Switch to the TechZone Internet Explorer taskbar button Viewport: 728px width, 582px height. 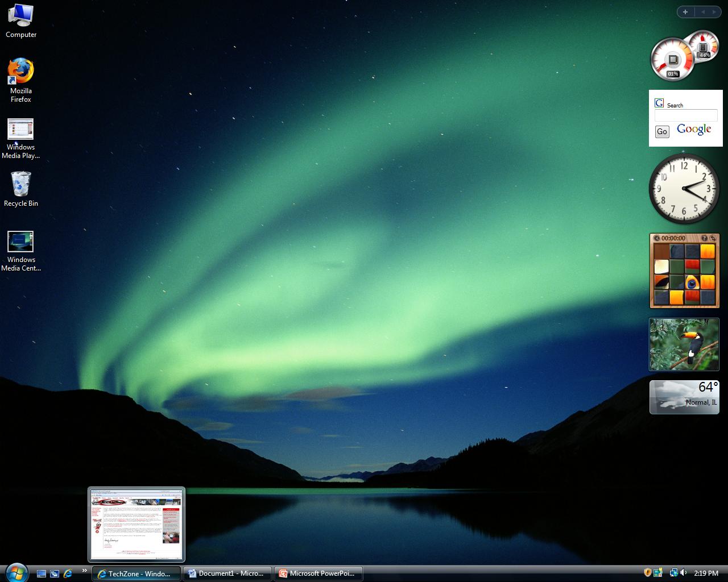pos(136,573)
